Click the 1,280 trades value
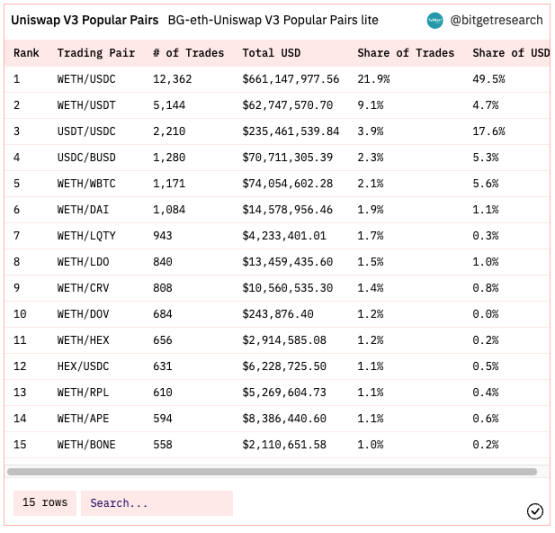 [x=169, y=157]
